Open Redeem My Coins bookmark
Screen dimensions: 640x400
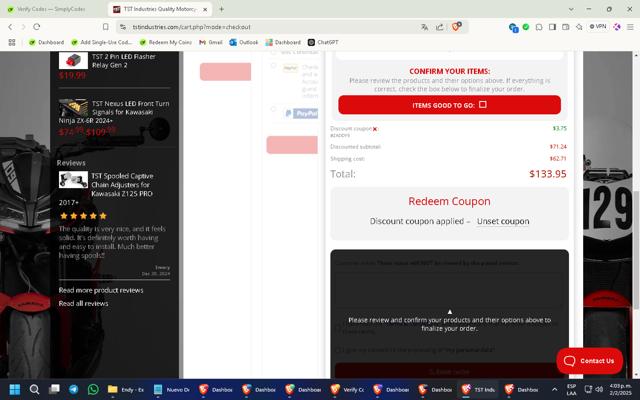point(165,42)
